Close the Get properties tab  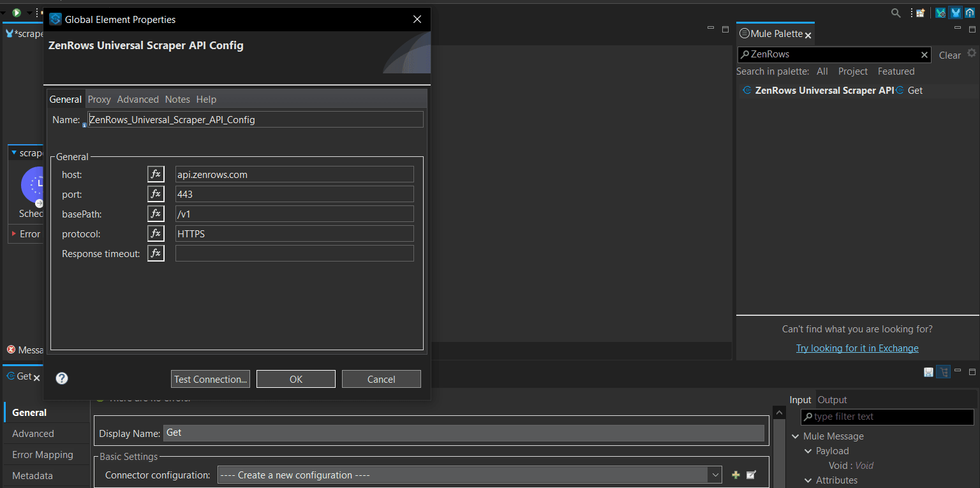click(36, 378)
